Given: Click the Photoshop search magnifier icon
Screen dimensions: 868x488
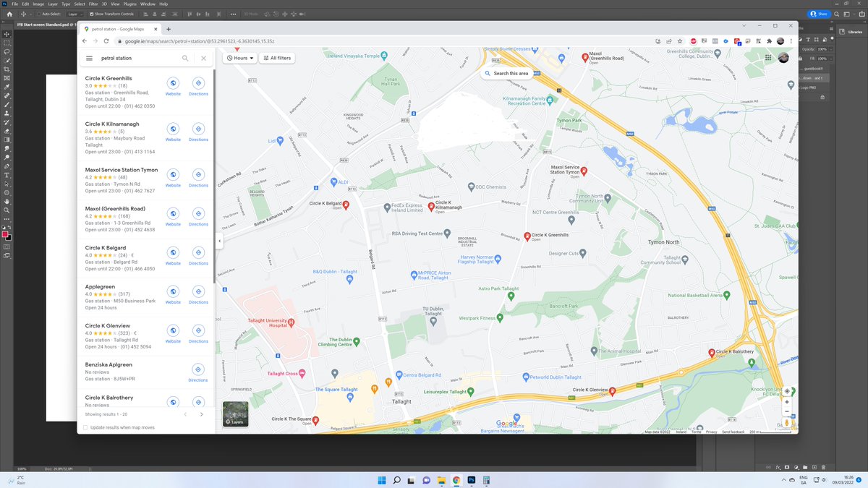Looking at the screenshot, I should point(837,14).
